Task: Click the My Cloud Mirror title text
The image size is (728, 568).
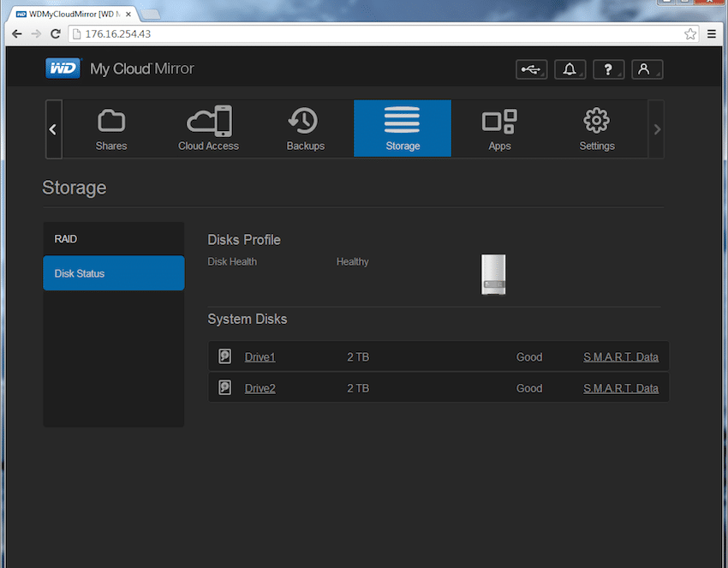Action: (x=142, y=69)
